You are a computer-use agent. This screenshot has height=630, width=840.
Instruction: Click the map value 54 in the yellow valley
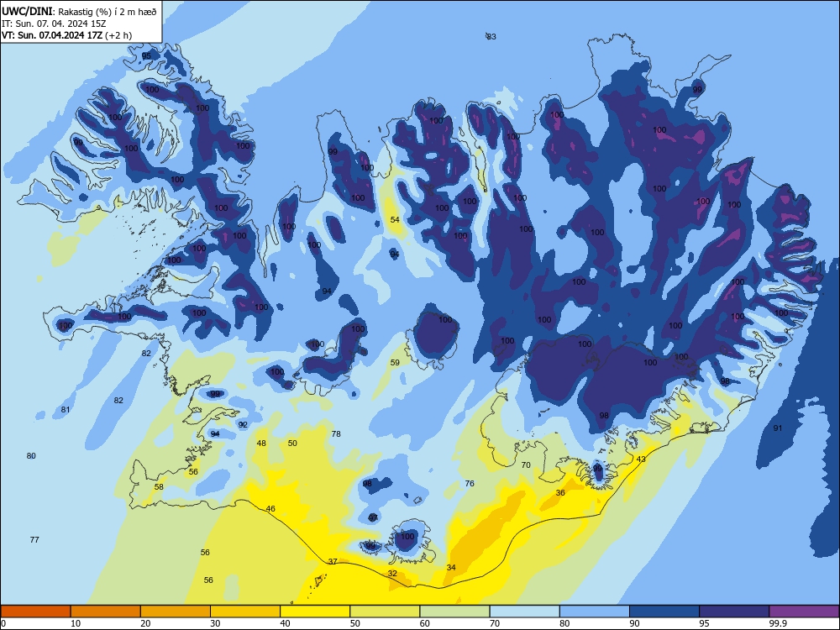coord(395,219)
